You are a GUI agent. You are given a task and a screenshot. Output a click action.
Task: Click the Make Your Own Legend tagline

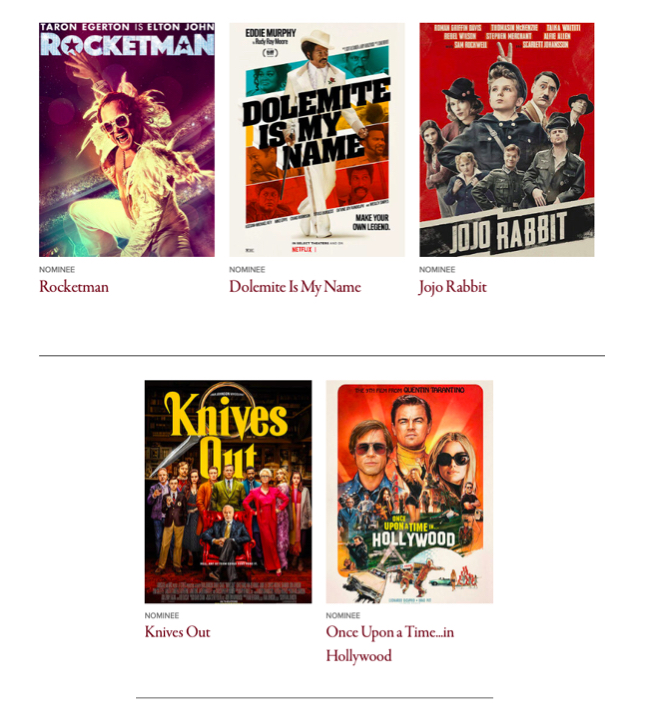(x=371, y=222)
